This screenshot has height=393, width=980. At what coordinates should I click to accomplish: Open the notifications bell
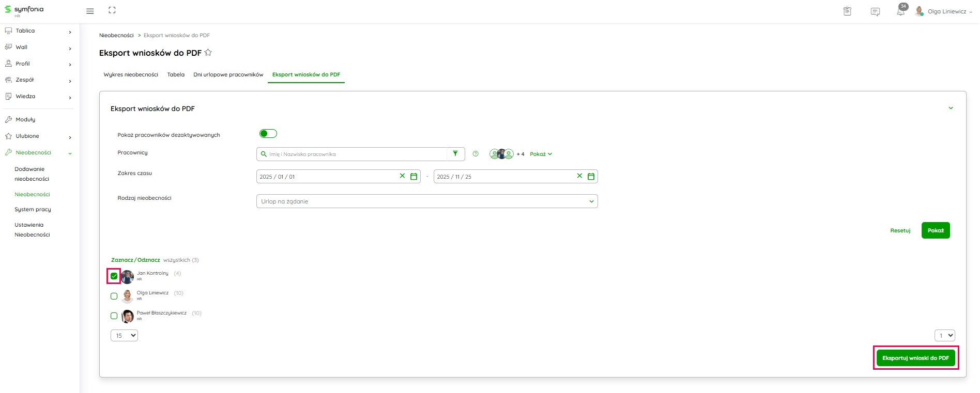tap(900, 11)
